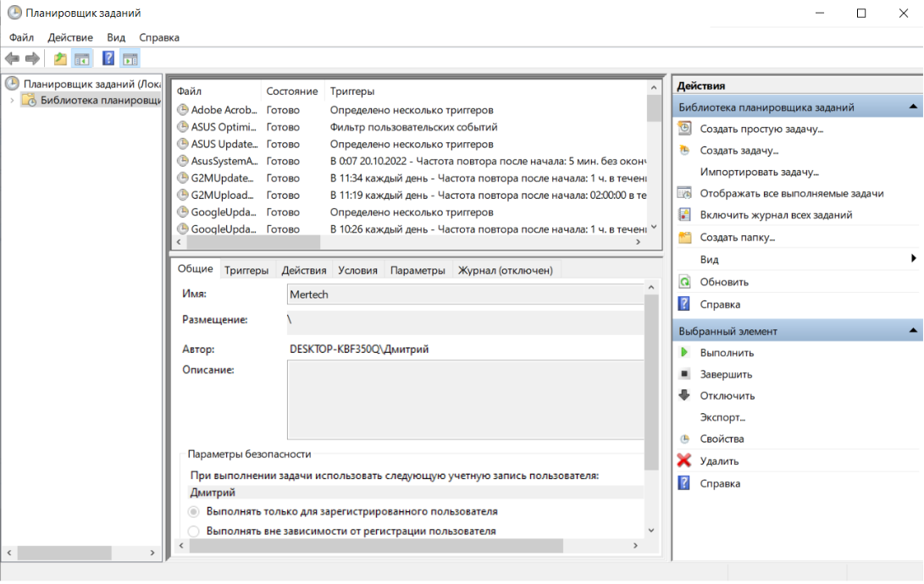
Task: Collapse the Выбранный элемент actions section
Action: tap(913, 330)
